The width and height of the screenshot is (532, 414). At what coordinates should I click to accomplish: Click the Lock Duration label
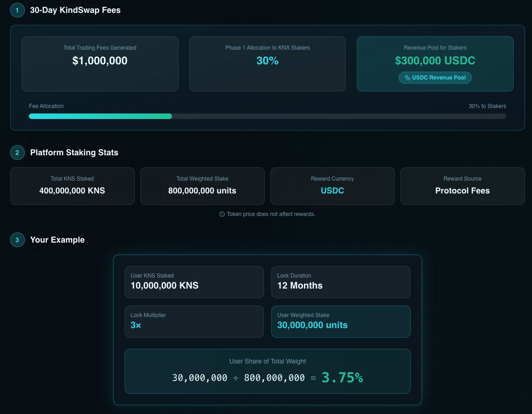click(294, 276)
